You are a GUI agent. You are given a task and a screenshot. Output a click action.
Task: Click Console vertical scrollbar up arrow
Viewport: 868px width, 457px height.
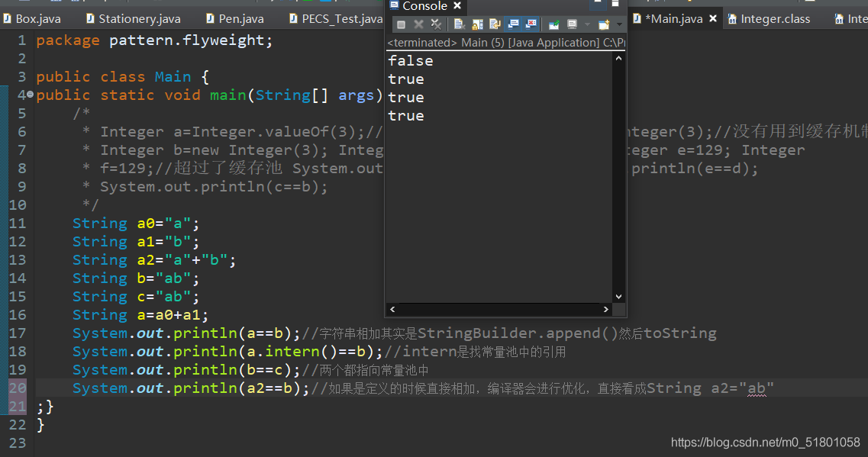(x=619, y=58)
